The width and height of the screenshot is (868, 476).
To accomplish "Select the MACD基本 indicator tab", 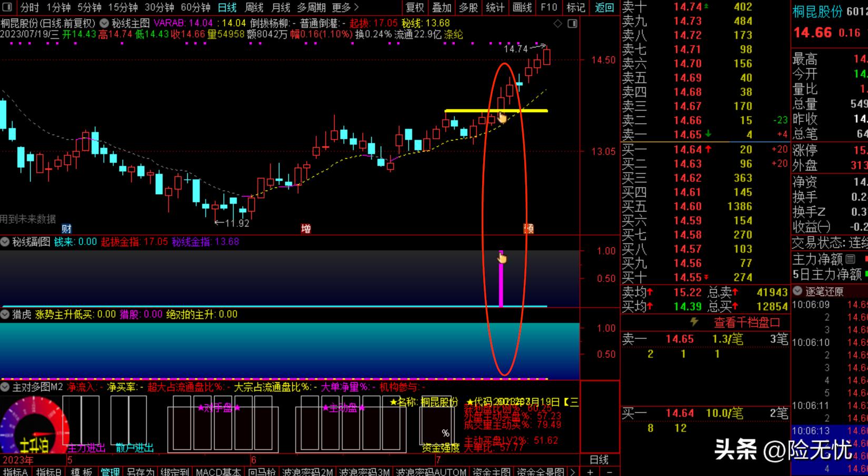I will tap(218, 472).
